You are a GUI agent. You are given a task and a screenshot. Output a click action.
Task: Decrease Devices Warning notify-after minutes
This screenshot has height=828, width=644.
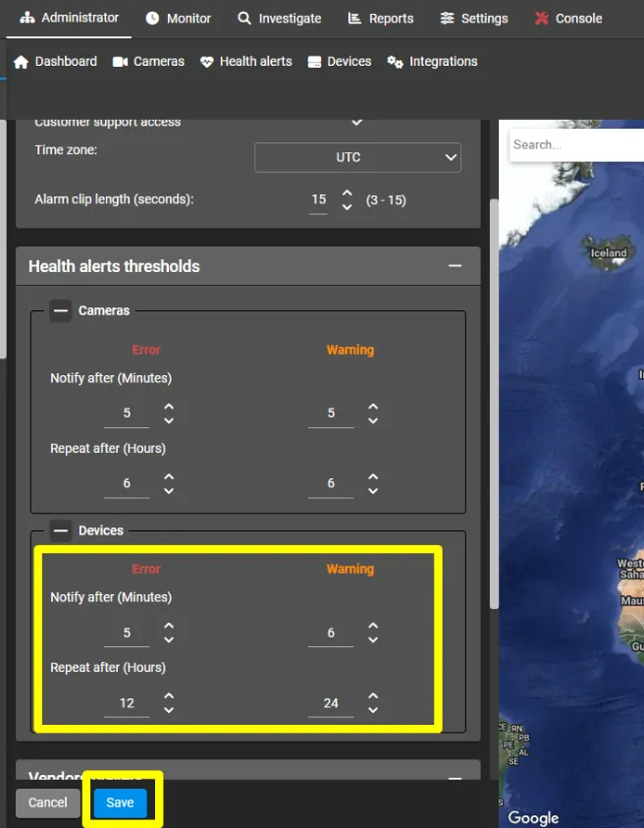click(x=373, y=640)
